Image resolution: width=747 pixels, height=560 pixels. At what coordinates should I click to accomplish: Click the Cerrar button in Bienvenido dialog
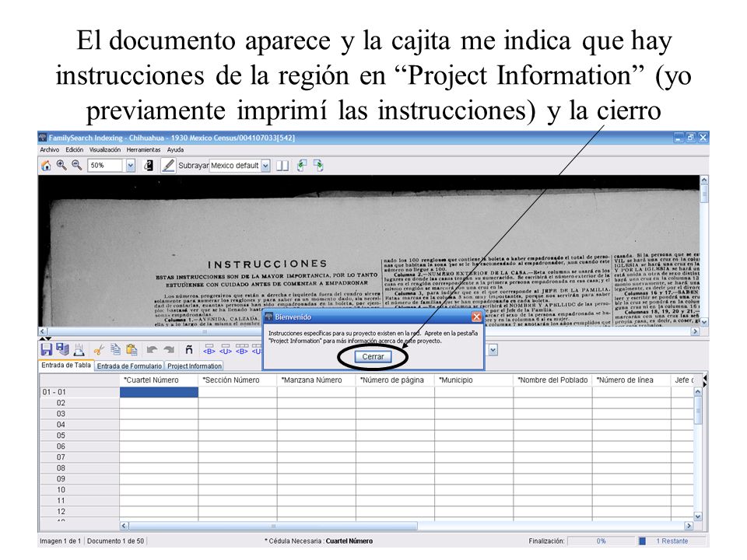click(x=373, y=357)
